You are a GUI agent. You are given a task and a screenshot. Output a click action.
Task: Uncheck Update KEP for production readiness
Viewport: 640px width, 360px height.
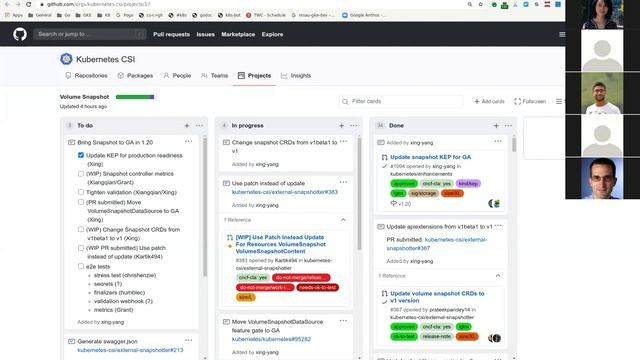(x=81, y=155)
